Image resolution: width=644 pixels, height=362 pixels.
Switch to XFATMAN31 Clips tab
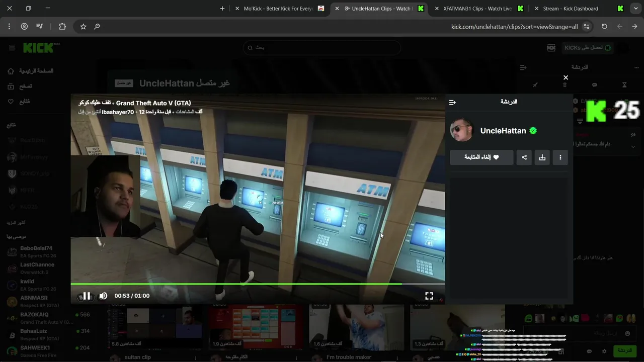[x=478, y=9]
